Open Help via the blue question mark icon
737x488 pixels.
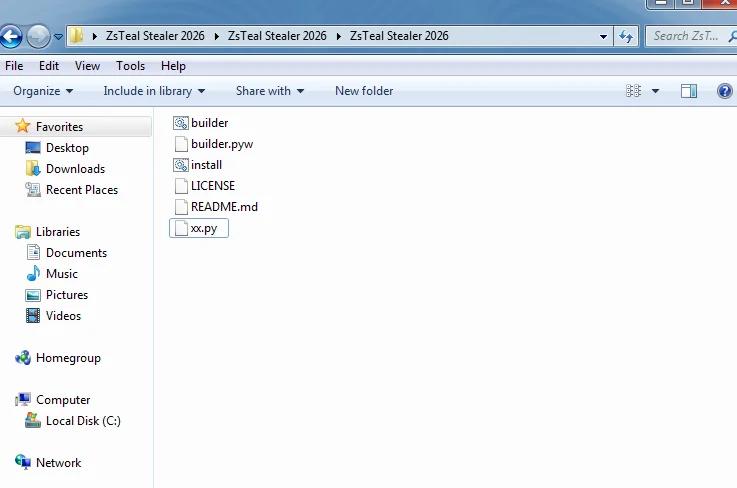pyautogui.click(x=725, y=91)
